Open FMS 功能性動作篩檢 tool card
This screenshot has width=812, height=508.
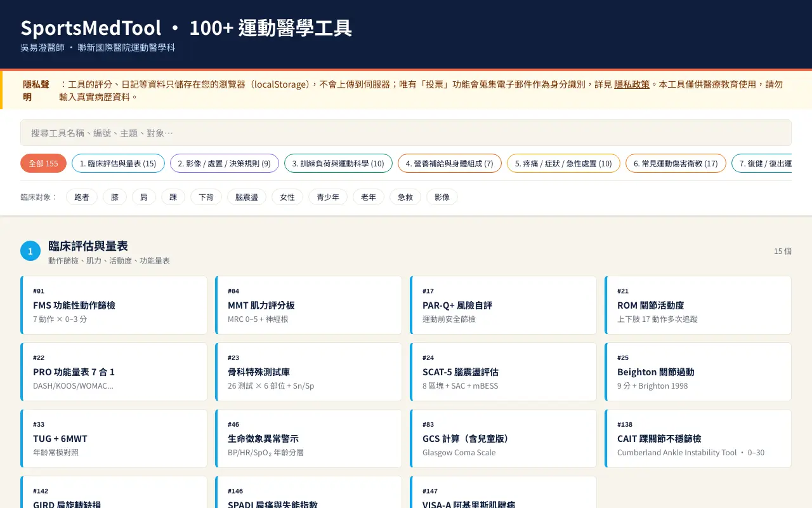coord(114,305)
